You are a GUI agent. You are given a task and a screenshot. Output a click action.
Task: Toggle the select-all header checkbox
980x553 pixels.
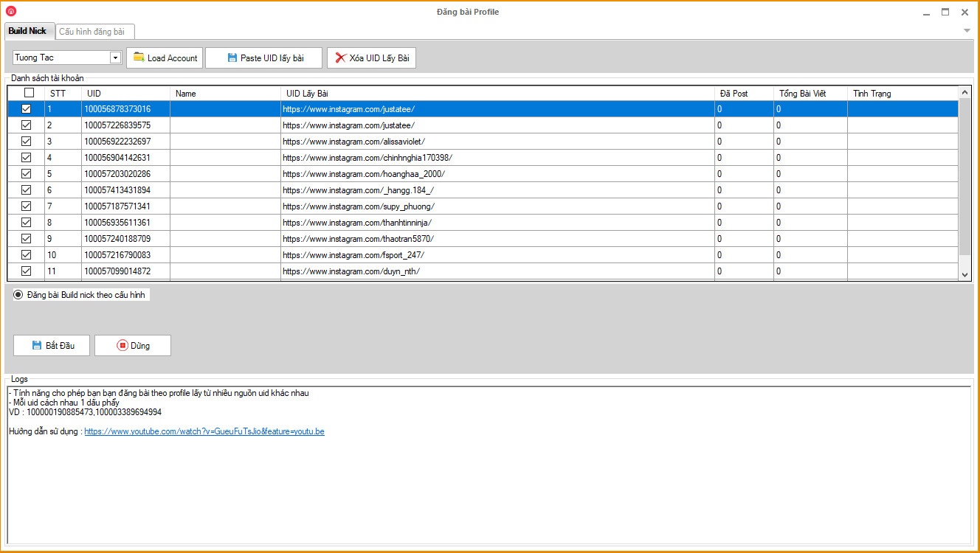point(29,93)
